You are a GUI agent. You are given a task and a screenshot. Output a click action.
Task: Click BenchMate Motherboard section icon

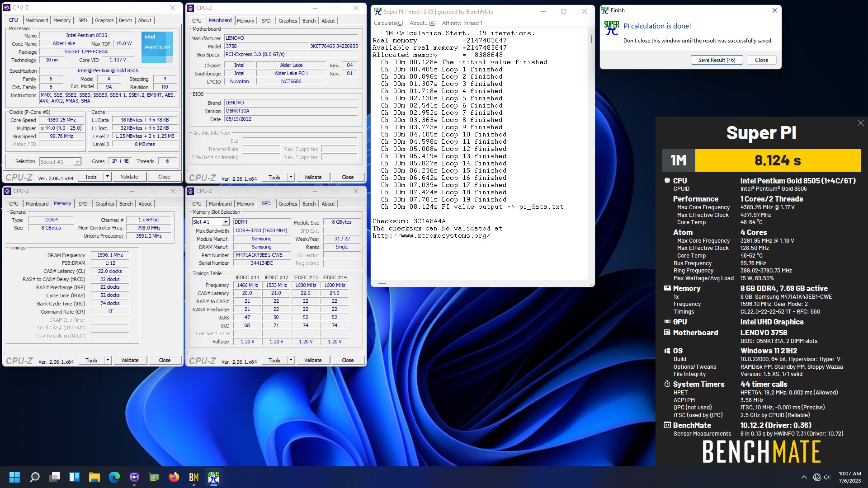coord(667,332)
